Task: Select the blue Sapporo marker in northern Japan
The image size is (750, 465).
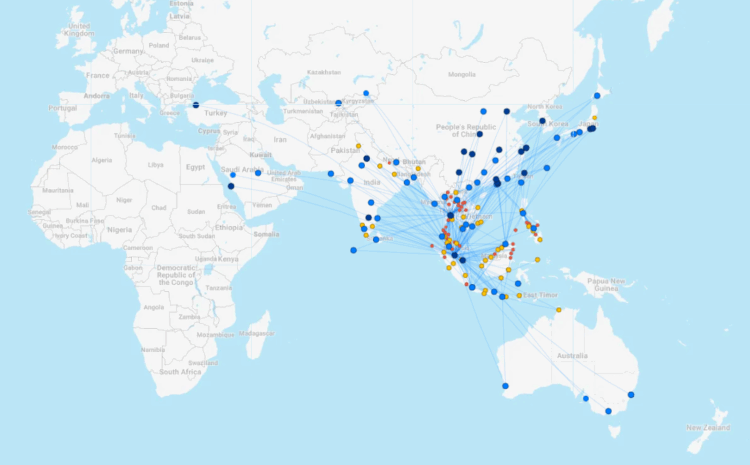Action: point(597,96)
